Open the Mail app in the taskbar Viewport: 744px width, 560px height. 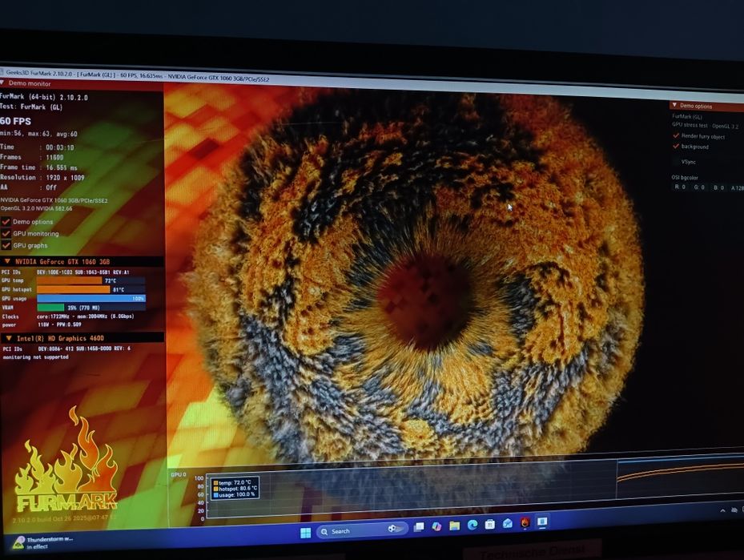coord(508,523)
